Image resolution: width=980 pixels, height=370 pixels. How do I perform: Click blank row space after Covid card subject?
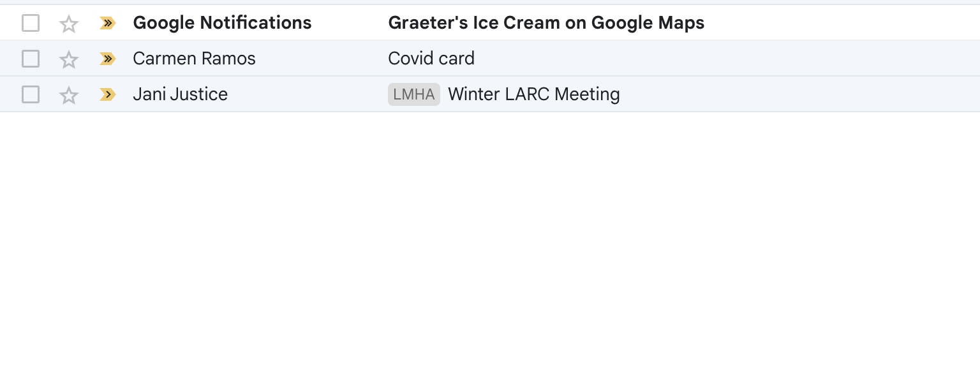click(727, 59)
